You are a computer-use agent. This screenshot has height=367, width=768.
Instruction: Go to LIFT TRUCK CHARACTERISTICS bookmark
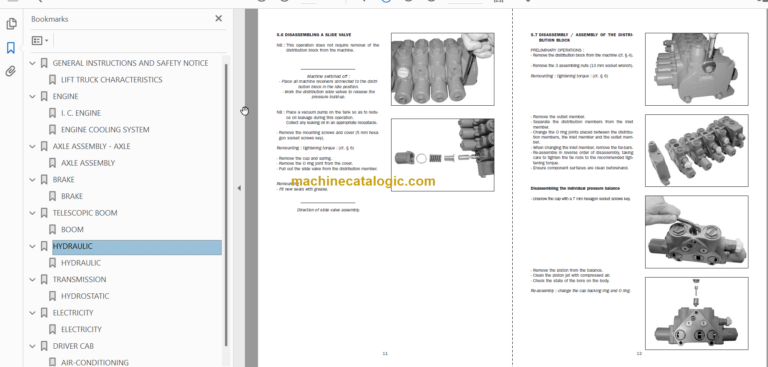click(112, 80)
